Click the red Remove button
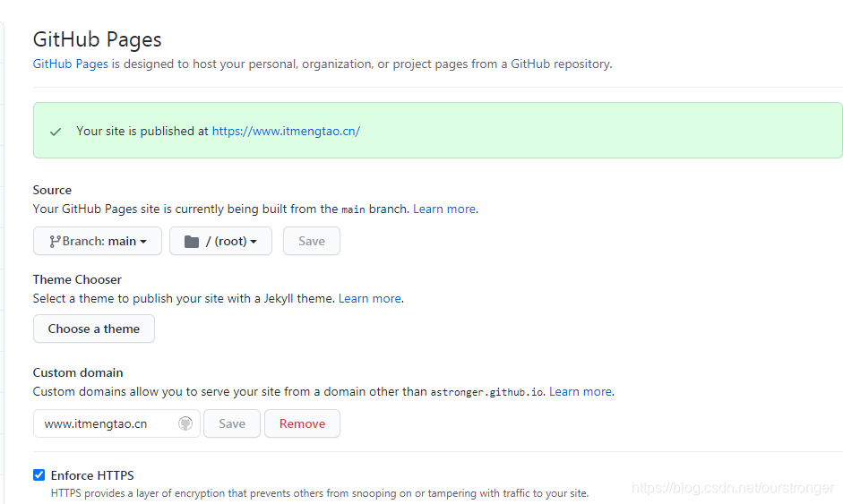The width and height of the screenshot is (843, 504). coord(302,423)
